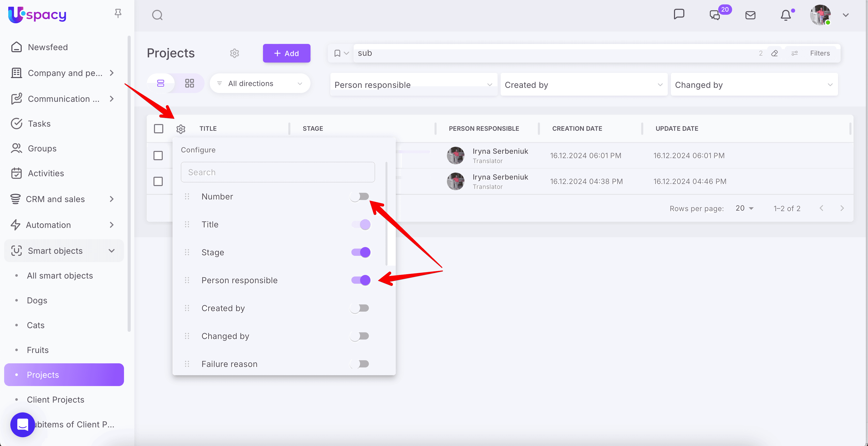Open the support chat bubble button
Viewport: 868px width, 446px height.
point(22,425)
